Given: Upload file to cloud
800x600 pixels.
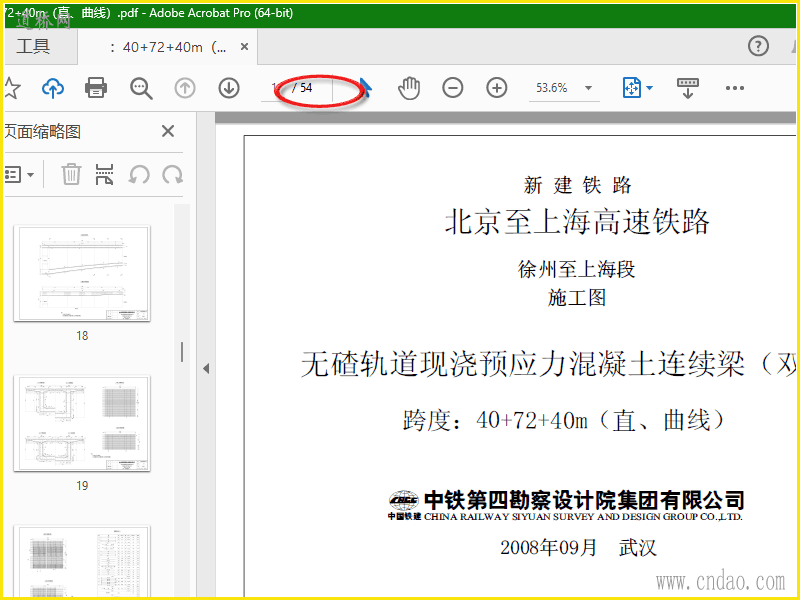Looking at the screenshot, I should click(x=53, y=88).
